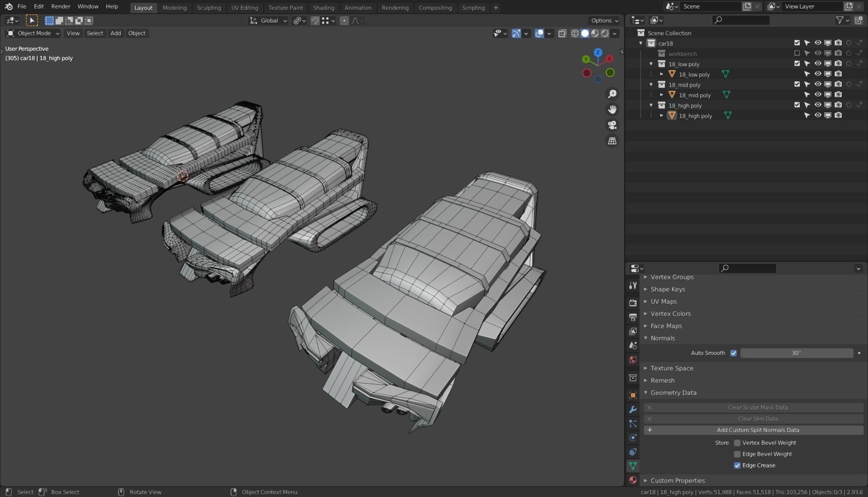Hide 18_low poly collection with eye icon
Screen dimensions: 868x497
click(x=818, y=63)
